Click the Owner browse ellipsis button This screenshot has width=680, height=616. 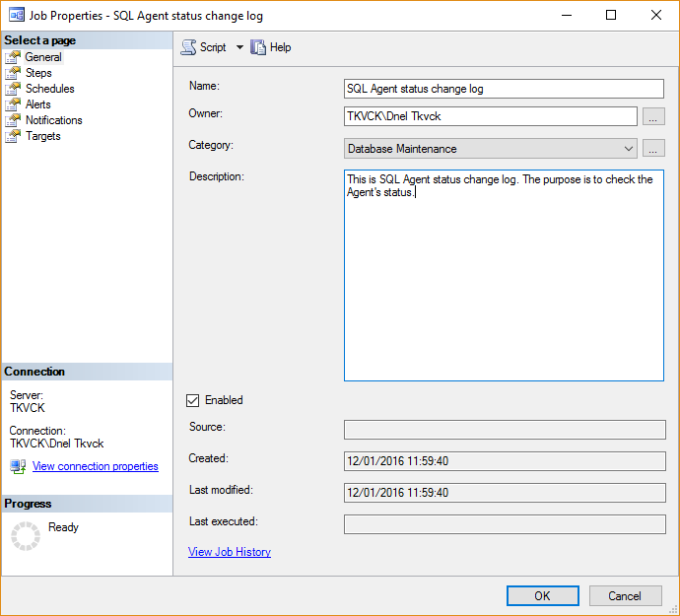[x=653, y=116]
